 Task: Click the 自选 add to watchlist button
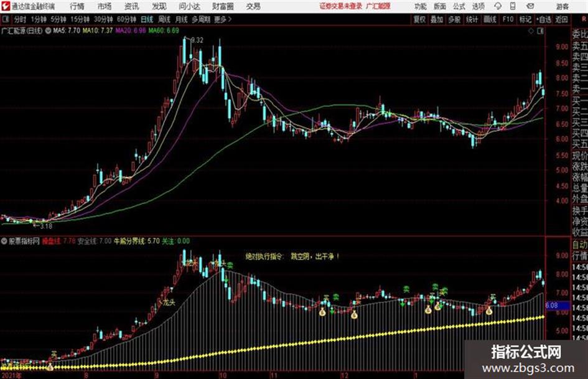pyautogui.click(x=543, y=19)
